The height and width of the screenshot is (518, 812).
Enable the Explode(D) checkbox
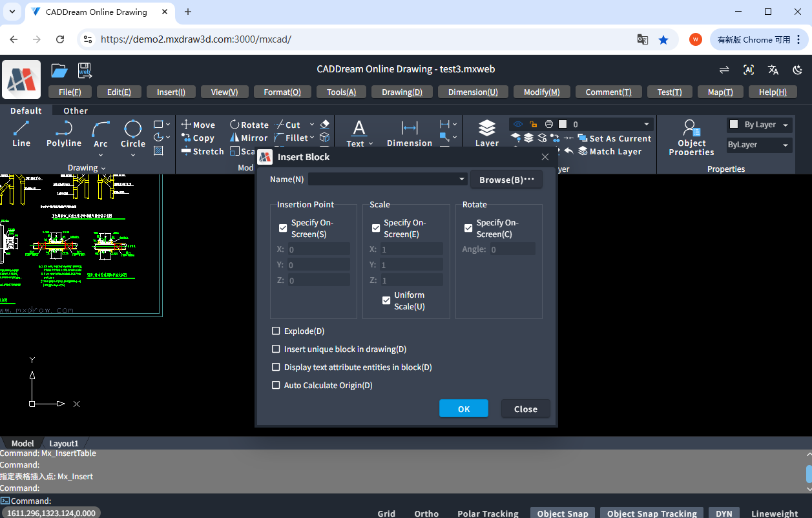coord(276,331)
